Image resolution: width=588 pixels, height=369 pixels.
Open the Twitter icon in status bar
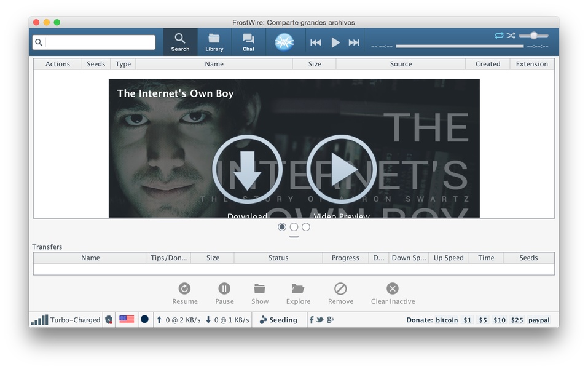(x=320, y=320)
